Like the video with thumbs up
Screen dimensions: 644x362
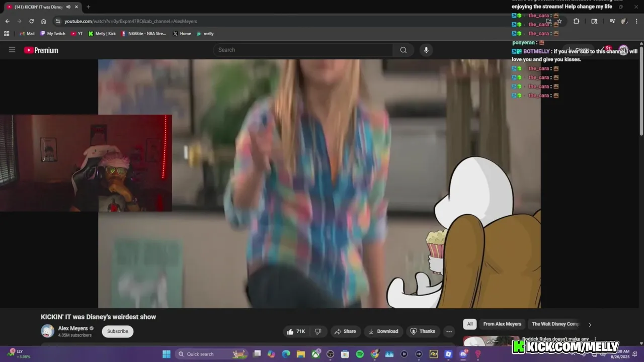coord(296,331)
